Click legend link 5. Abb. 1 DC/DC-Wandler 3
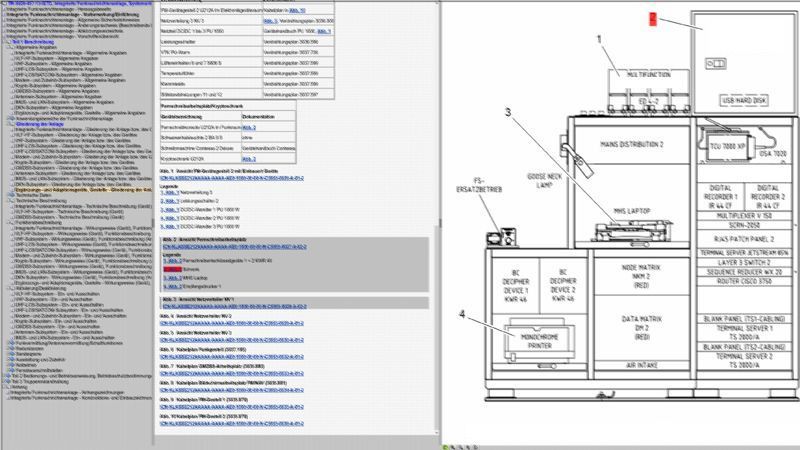Screen dimensions: 800x450 [169, 226]
